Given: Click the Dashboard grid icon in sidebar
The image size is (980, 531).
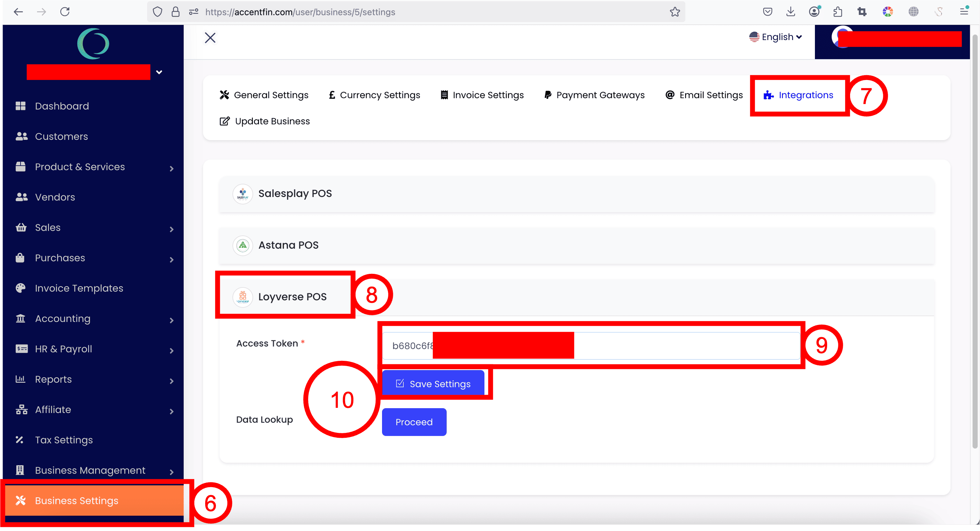Looking at the screenshot, I should click(x=21, y=106).
